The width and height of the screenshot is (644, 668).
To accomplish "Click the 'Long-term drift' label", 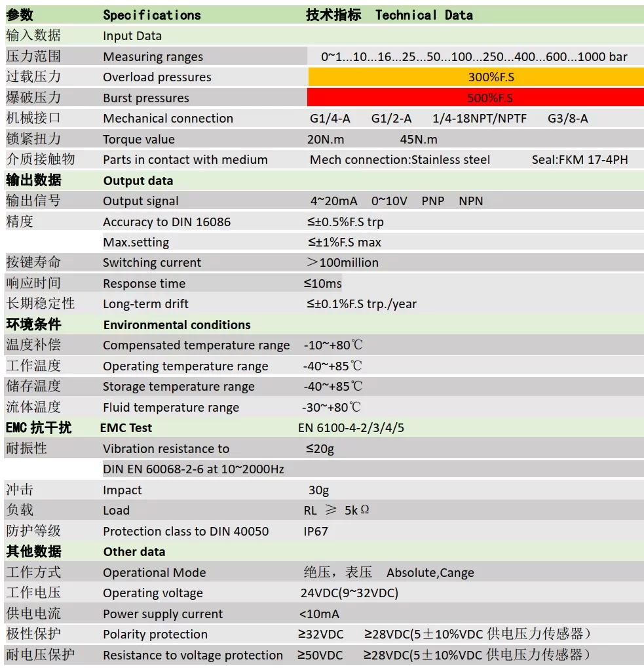I will [145, 304].
